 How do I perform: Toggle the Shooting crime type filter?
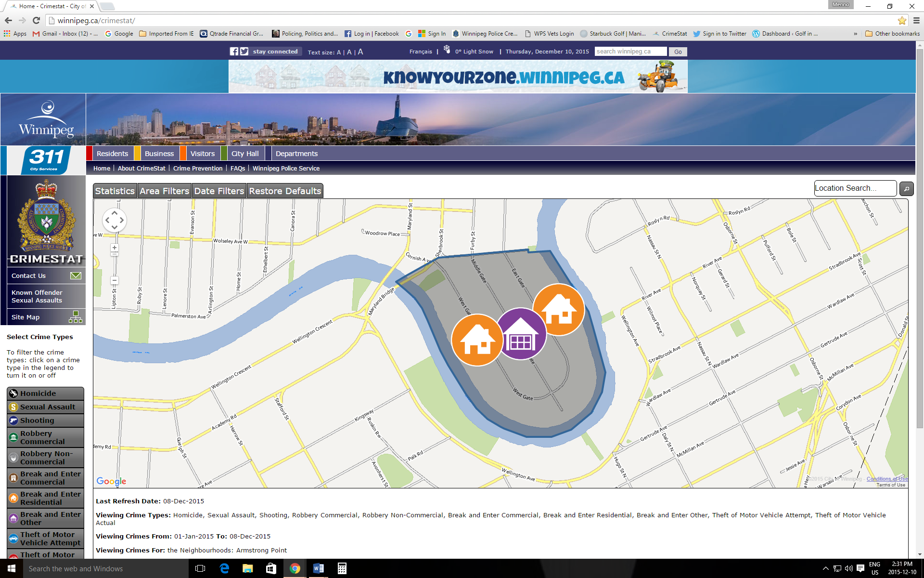coord(45,420)
